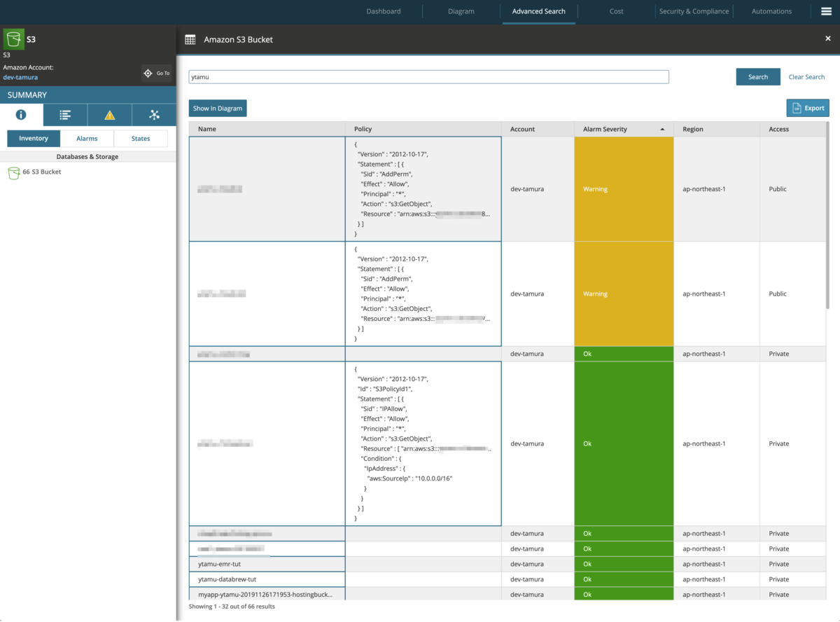This screenshot has height=622, width=840.
Task: Export the results table
Action: [808, 108]
